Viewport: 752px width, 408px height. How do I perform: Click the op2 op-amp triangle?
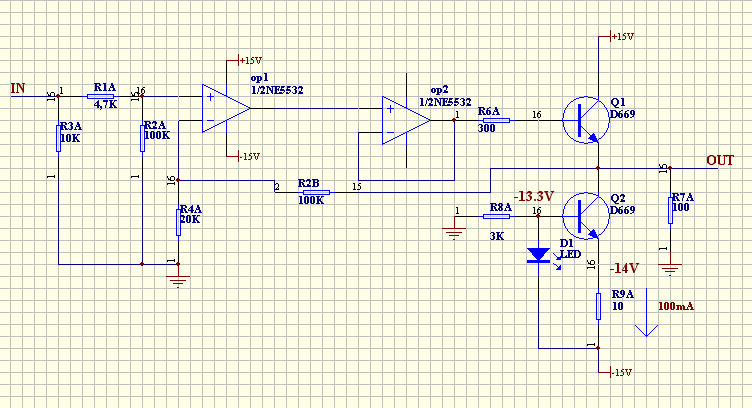406,120
